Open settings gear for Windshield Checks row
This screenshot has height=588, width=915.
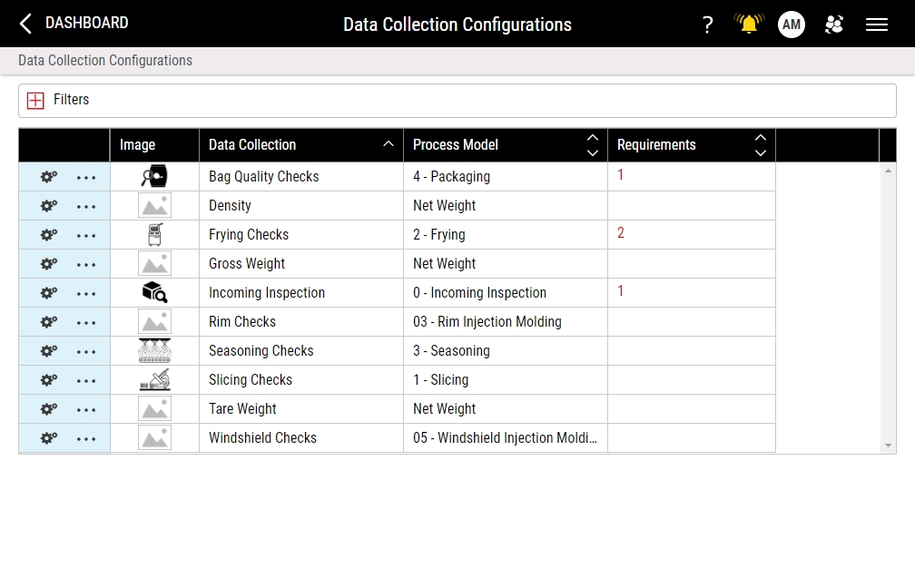[x=46, y=438]
